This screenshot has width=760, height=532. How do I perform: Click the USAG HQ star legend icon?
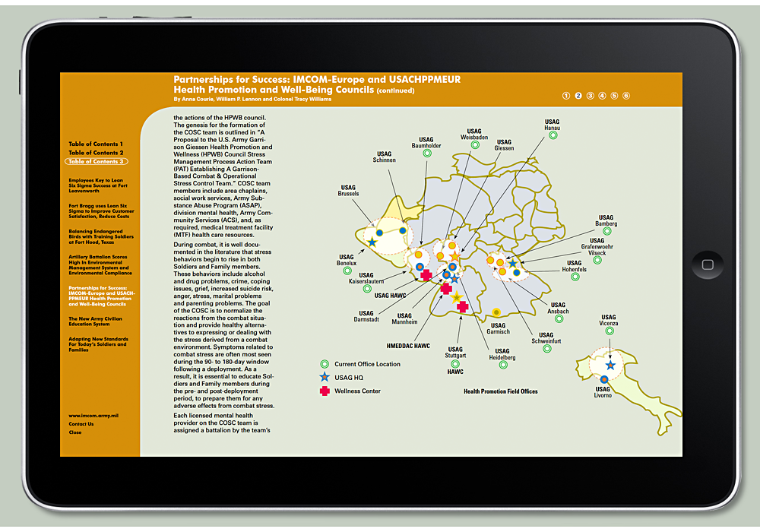tap(325, 377)
